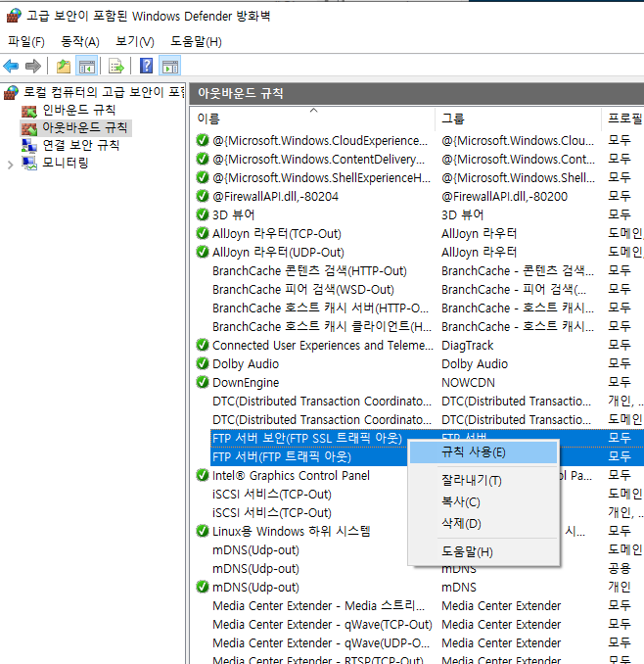644x664 pixels.
Task: Click green check icon of AllJoyn 라우터(UDP-Out)
Action: [x=203, y=252]
